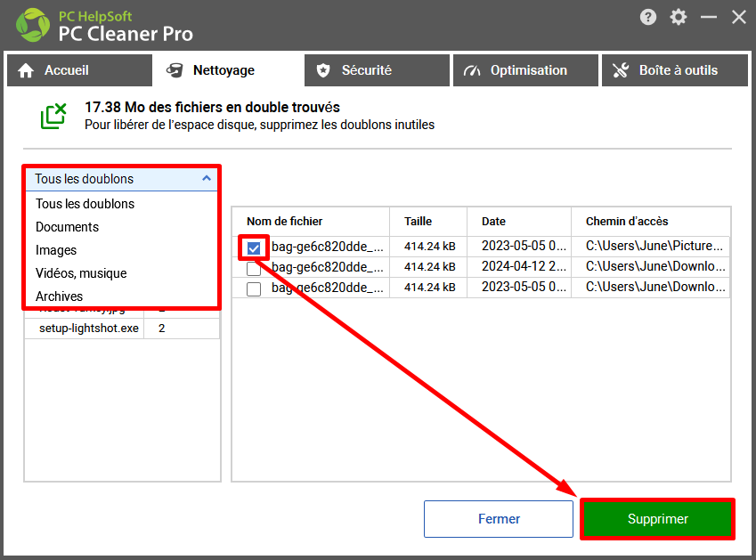Open the Optimisation tab
Viewport: 756px width, 560px height.
click(x=525, y=70)
